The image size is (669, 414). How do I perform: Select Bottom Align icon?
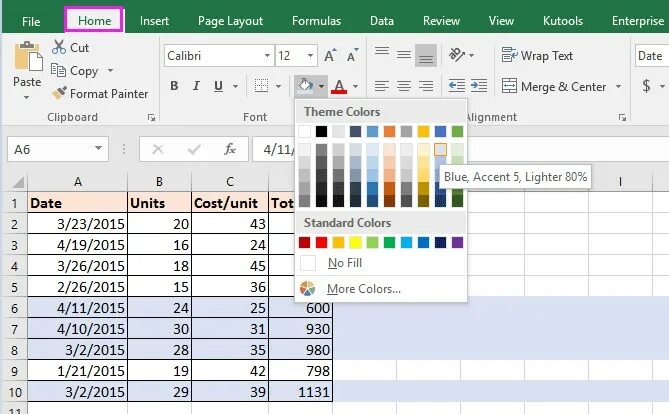pos(426,56)
